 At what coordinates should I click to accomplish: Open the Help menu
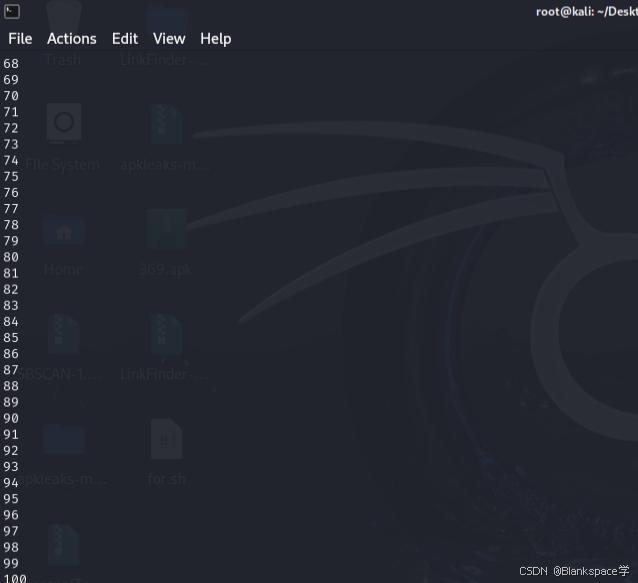(216, 39)
